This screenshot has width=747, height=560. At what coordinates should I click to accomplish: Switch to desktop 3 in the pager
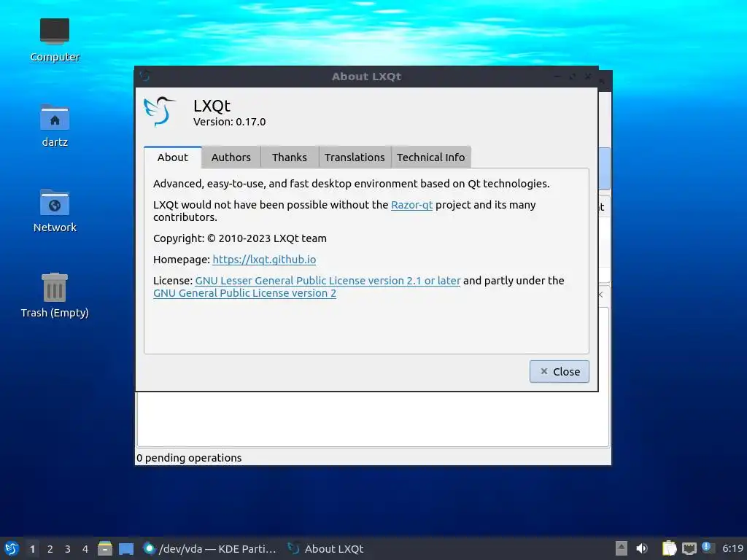tap(68, 548)
